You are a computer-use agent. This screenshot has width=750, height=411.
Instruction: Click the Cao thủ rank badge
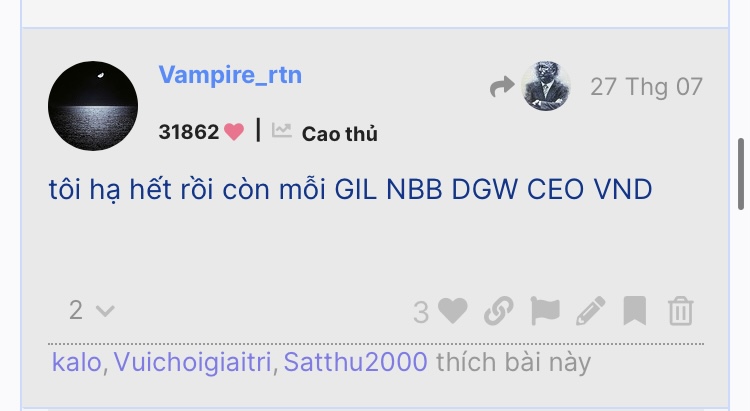coord(340,134)
